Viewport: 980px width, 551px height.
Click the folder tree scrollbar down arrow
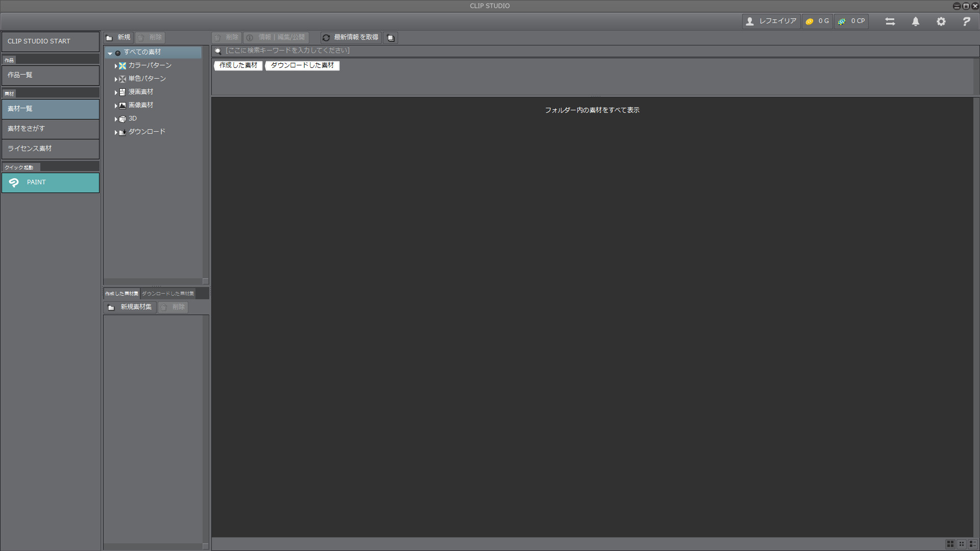(x=206, y=281)
